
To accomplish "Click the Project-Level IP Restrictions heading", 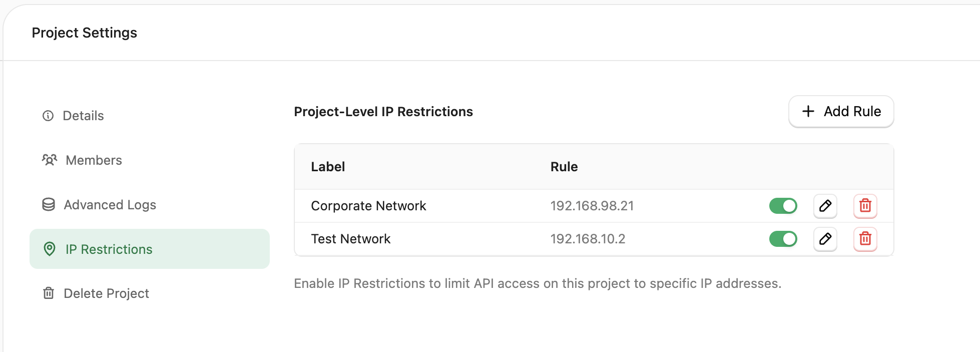I will [383, 112].
